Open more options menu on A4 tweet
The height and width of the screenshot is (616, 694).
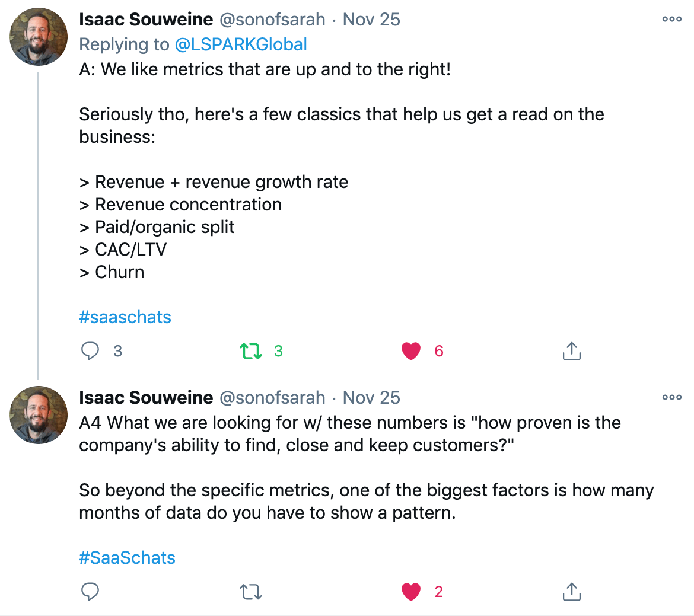point(671,398)
